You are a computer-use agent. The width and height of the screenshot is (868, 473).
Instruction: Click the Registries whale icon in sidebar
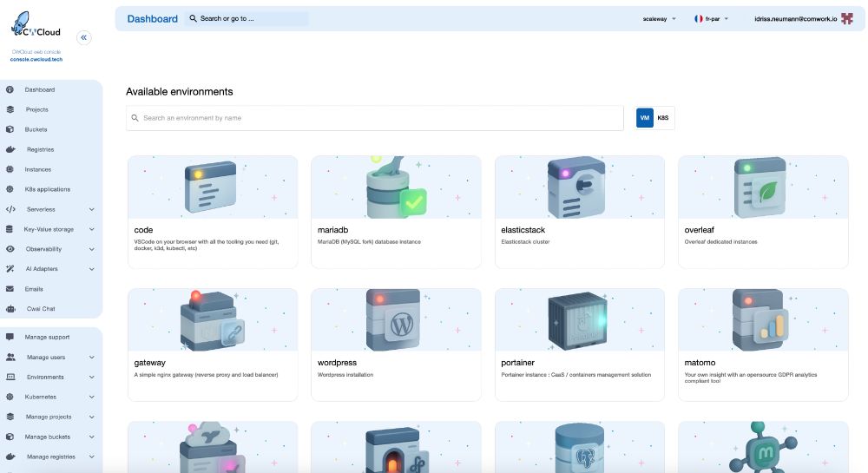click(10, 149)
